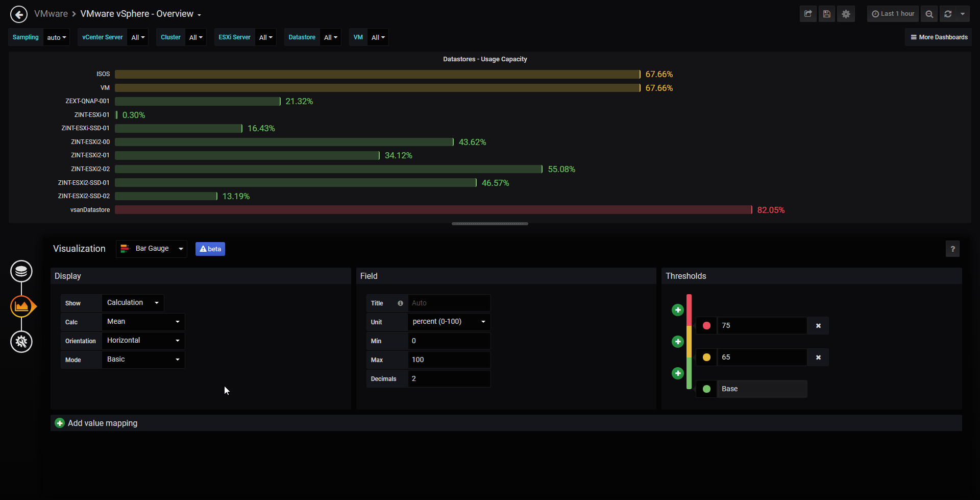Refresh the dashboard with refresh icon
The height and width of the screenshot is (500, 980).
(x=948, y=14)
